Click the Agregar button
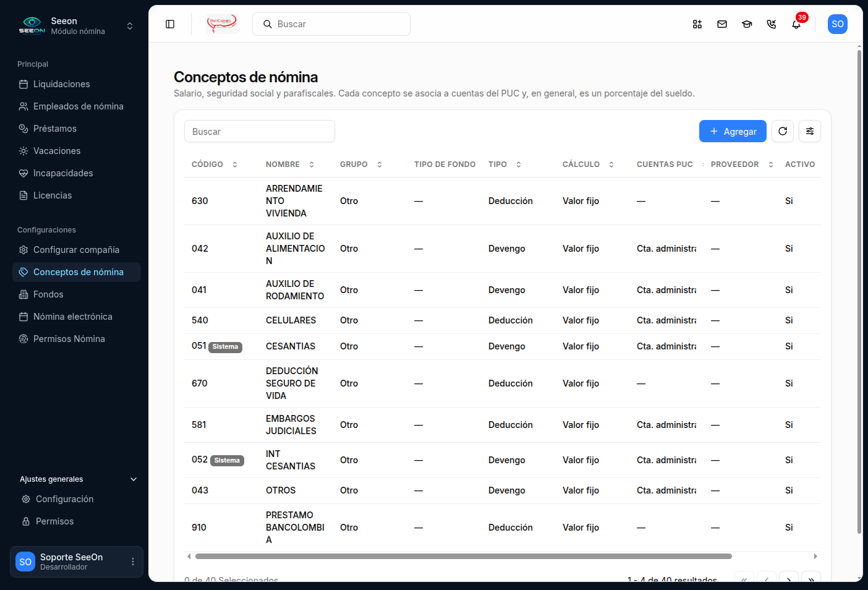The height and width of the screenshot is (590, 868). pos(733,131)
